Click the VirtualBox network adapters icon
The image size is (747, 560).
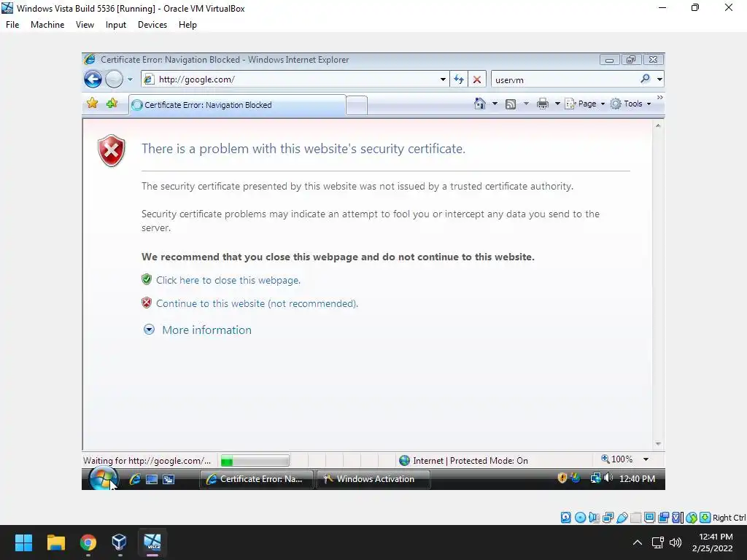click(x=608, y=518)
